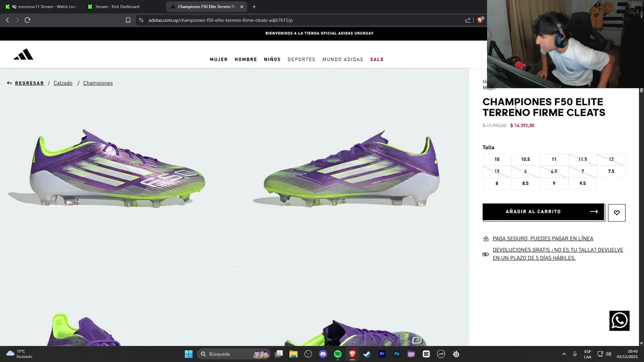Viewport: 644px width, 362px height.
Task: Open SALE navigation menu
Action: (377, 59)
